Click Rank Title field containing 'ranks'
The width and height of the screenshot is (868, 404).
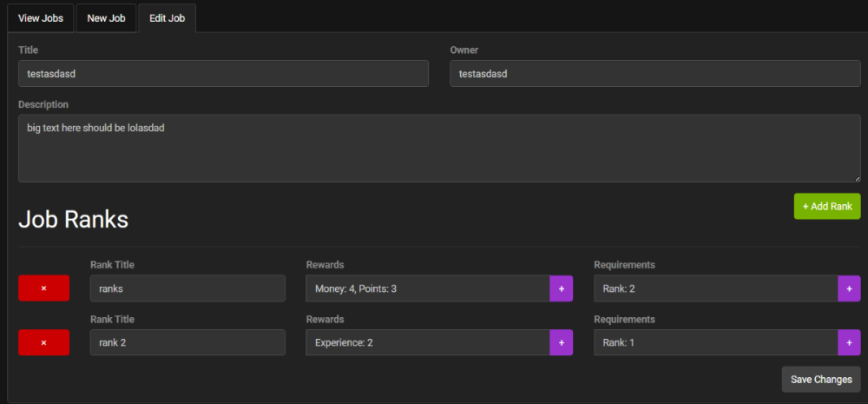click(x=187, y=288)
